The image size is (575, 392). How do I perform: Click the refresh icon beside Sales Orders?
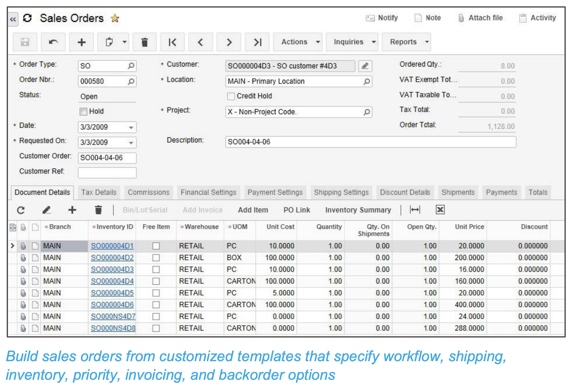[27, 18]
